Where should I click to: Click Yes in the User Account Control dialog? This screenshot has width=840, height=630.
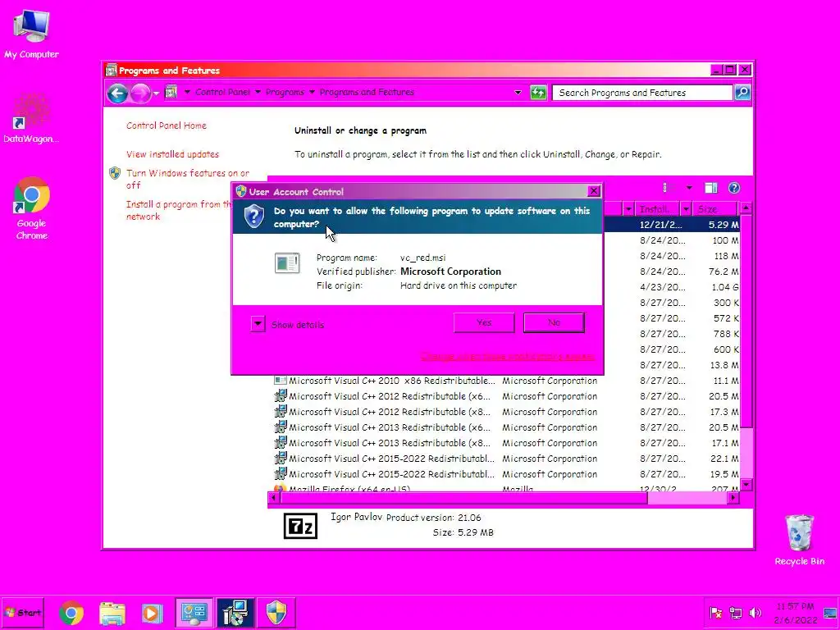484,322
